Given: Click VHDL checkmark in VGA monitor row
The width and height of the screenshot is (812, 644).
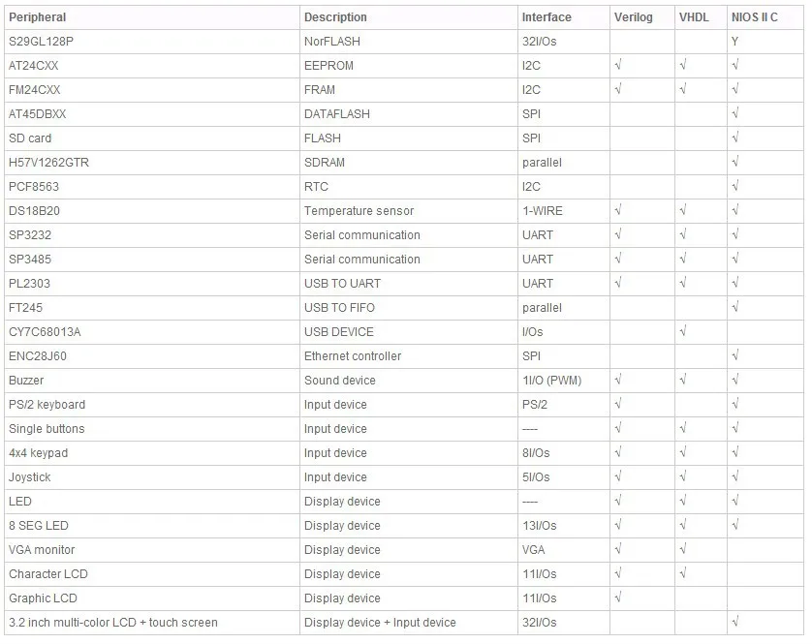Looking at the screenshot, I should tap(683, 549).
